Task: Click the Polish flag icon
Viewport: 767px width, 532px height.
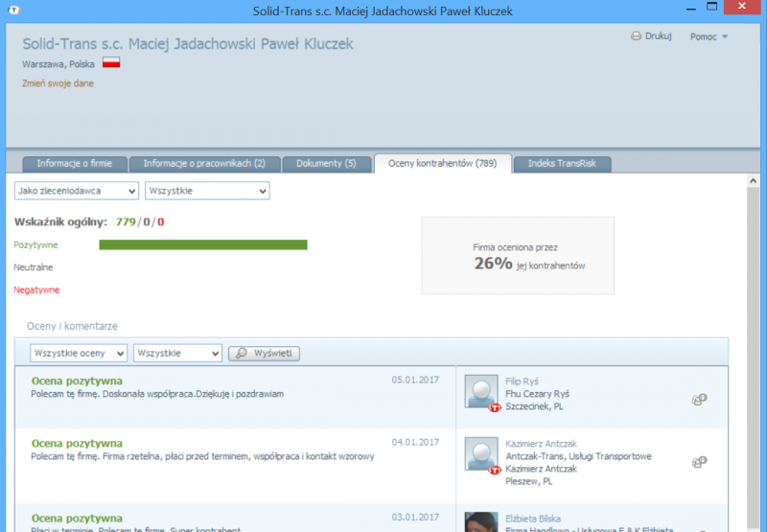Action: (x=111, y=62)
